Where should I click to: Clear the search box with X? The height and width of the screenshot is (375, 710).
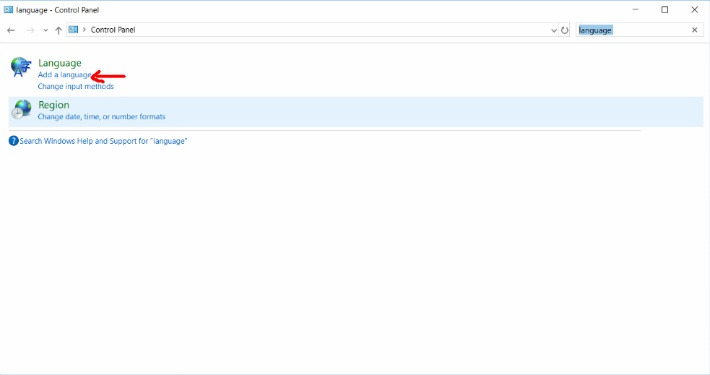pos(695,30)
